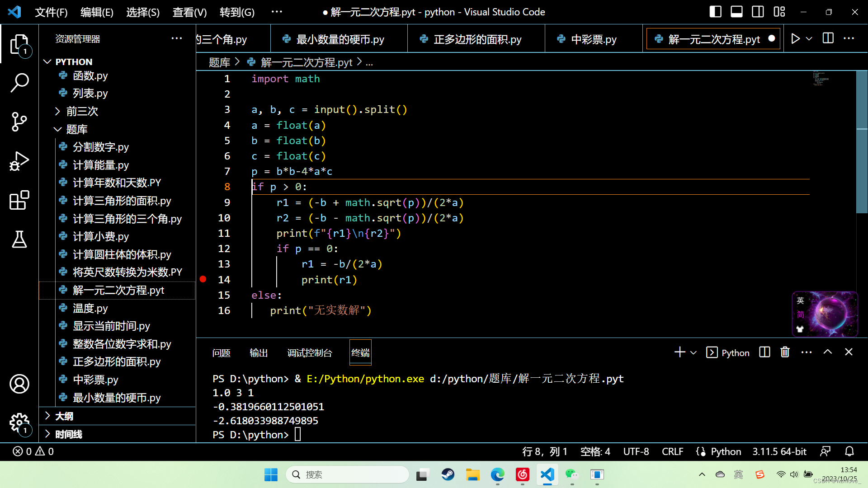
Task: Toggle secondary side bar layout button
Action: click(758, 12)
